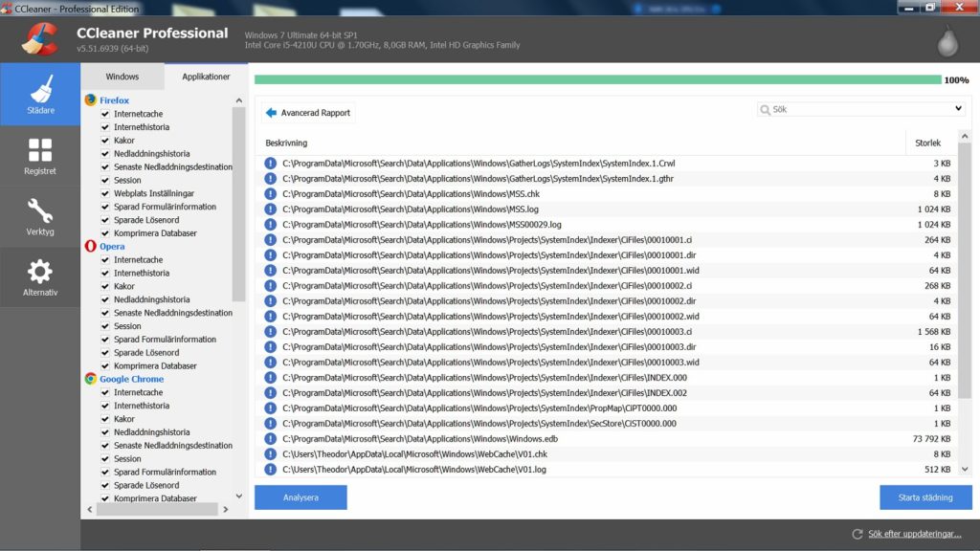This screenshot has height=551, width=980.
Task: Uncheck Google Chrome Nedladdningshistoria checkbox
Action: [x=105, y=431]
